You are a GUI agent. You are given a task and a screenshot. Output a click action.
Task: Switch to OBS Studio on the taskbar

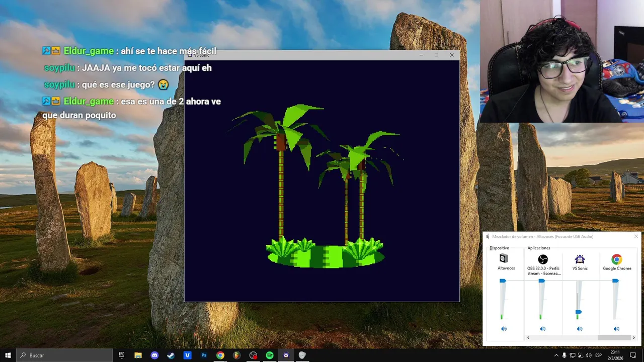253,355
